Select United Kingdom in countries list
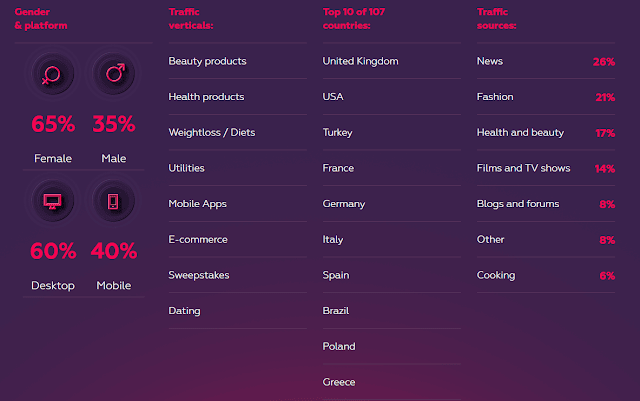Screen dimensions: 640x401 click(360, 61)
